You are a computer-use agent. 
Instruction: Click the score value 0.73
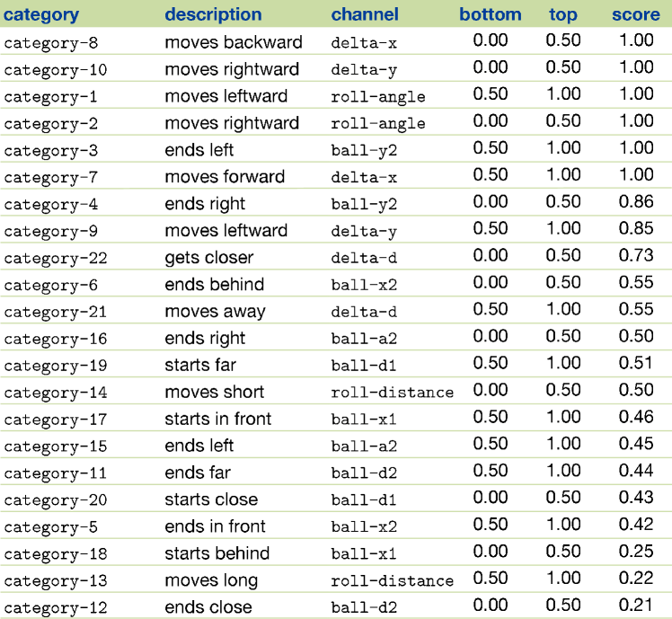click(x=636, y=255)
